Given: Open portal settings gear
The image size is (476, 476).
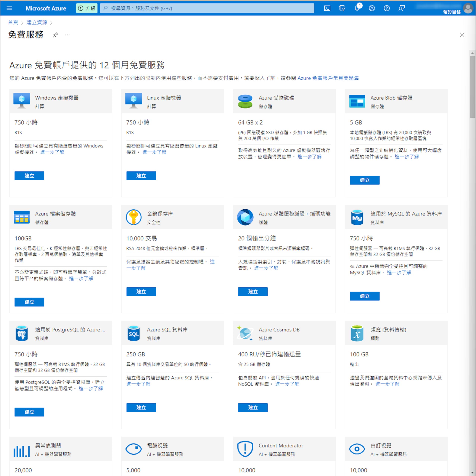Looking at the screenshot, I should click(x=372, y=8).
